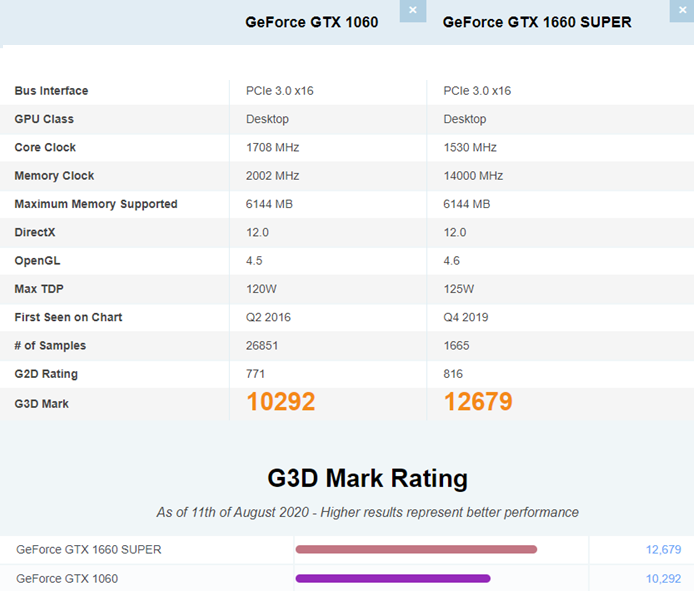Click the Memory Clock row label
694x591 pixels.
click(54, 176)
